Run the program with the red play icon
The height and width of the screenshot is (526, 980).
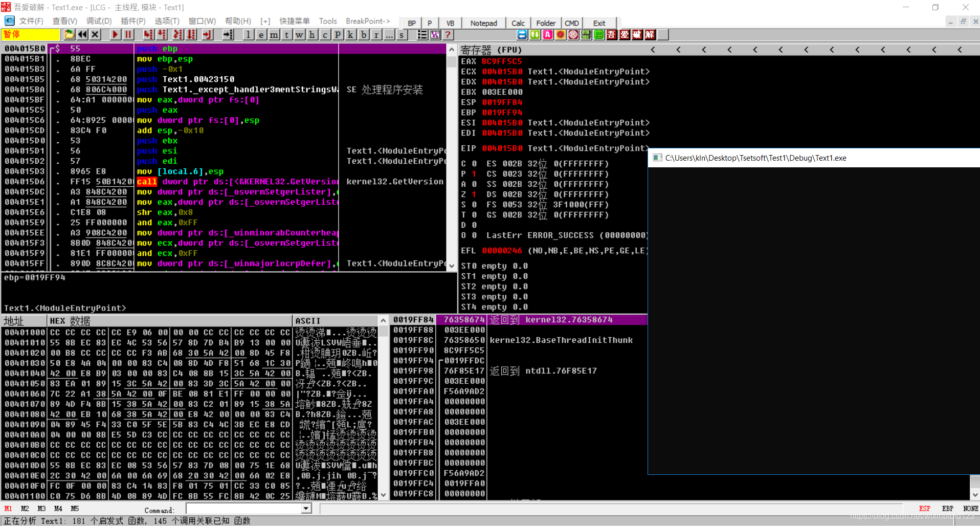point(115,34)
